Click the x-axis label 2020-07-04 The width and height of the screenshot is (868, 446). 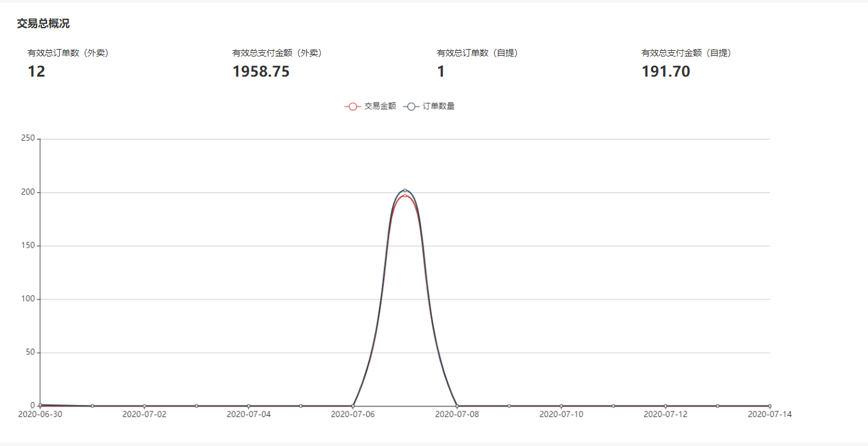[x=248, y=415]
